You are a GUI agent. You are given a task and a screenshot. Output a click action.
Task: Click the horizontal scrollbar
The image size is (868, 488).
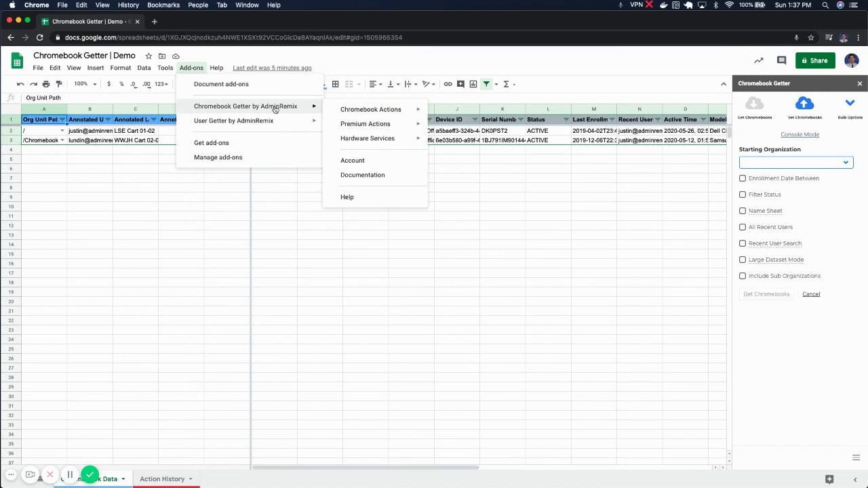[x=366, y=467]
